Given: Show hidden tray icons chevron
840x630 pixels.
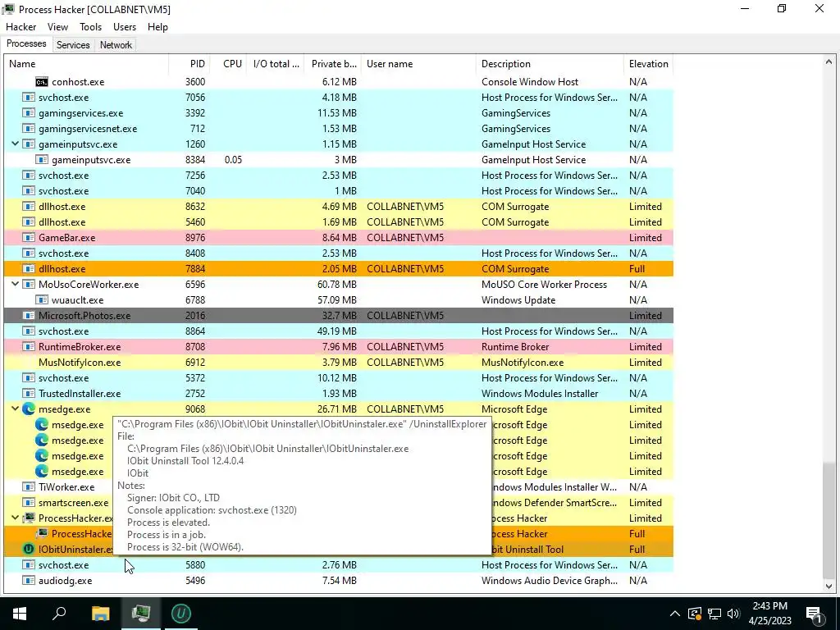Looking at the screenshot, I should click(x=675, y=614).
